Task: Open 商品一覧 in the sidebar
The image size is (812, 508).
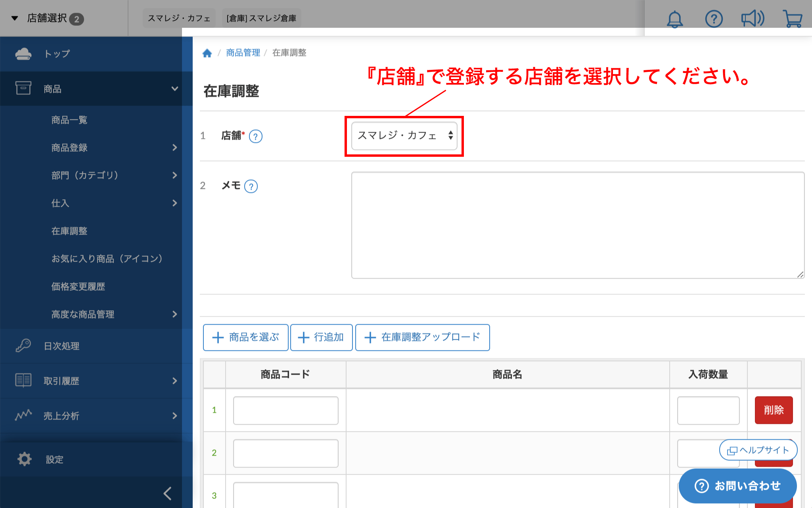Action: tap(69, 120)
